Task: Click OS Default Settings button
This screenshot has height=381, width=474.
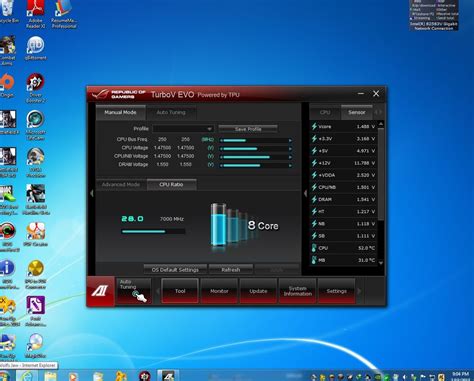Action: [x=175, y=269]
